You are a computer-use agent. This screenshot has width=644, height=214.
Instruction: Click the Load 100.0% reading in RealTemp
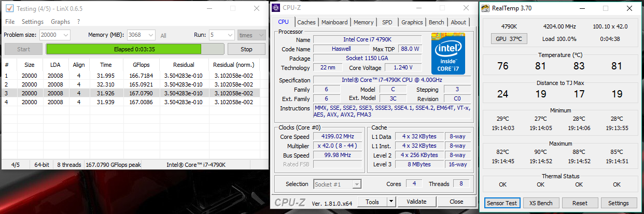pos(559,39)
